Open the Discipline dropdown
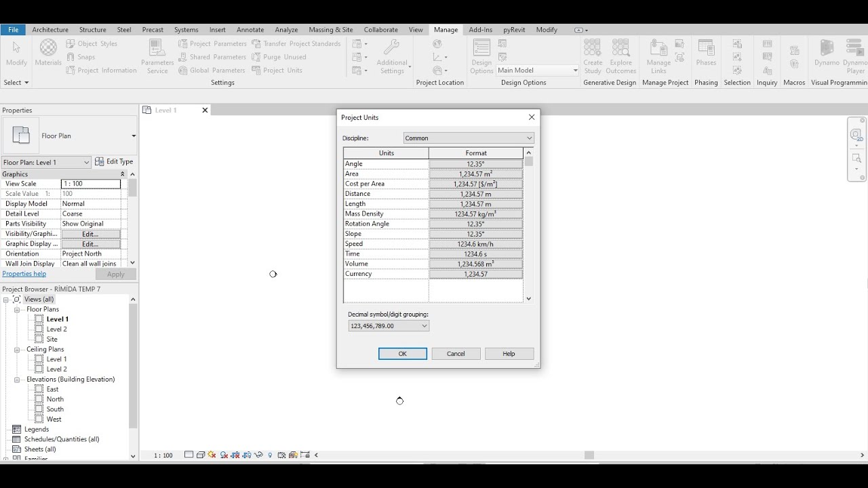 (468, 138)
